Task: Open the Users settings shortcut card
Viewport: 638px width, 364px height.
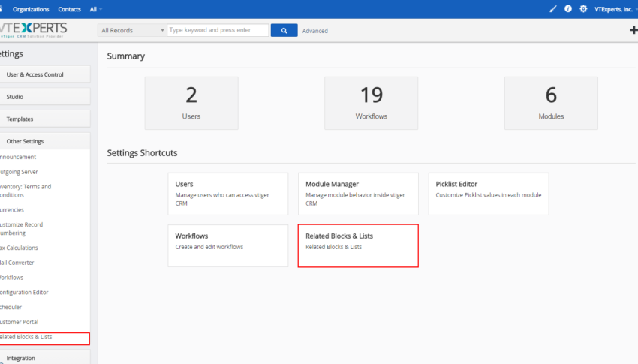Action: [228, 194]
